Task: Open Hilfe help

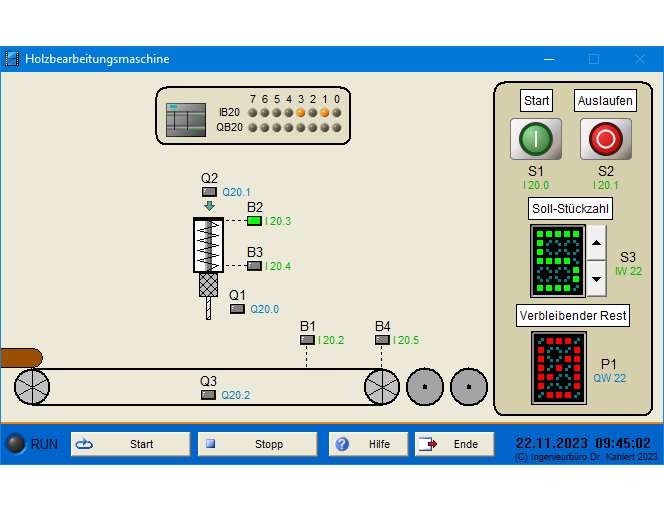Action: 368,444
